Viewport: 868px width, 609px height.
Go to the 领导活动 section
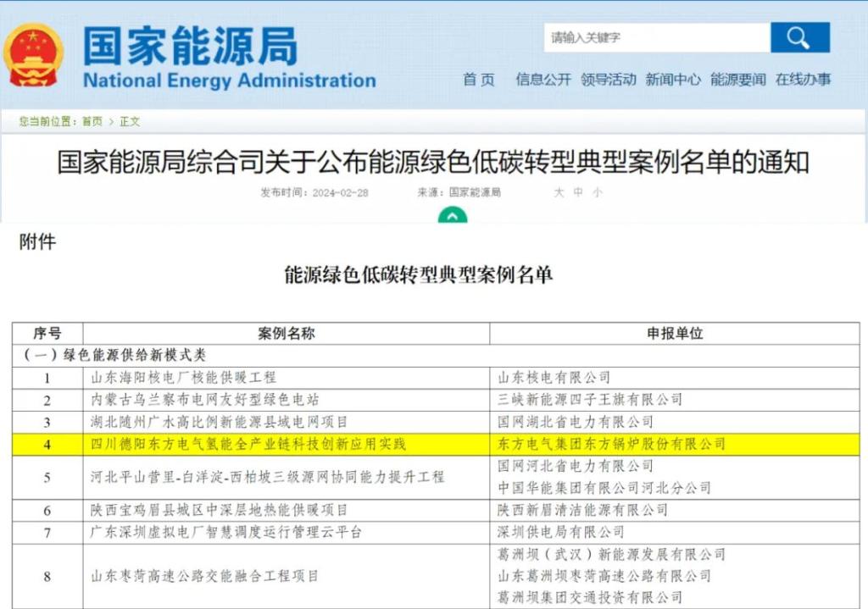tap(608, 80)
